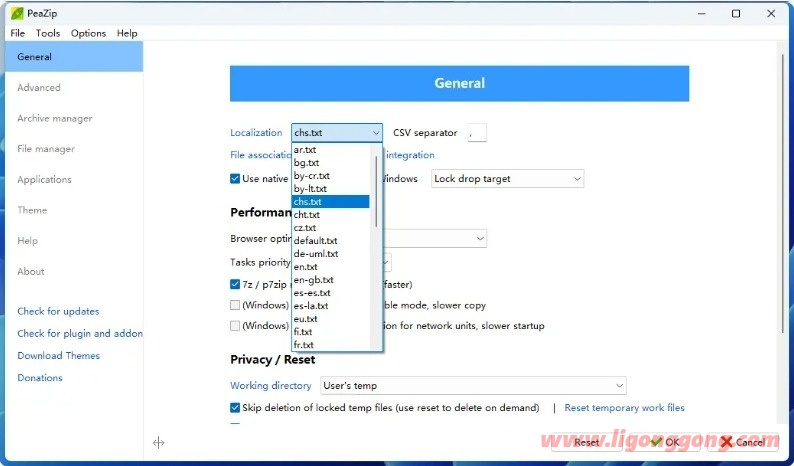Click the Working directory link
The height and width of the screenshot is (466, 794).
click(271, 385)
